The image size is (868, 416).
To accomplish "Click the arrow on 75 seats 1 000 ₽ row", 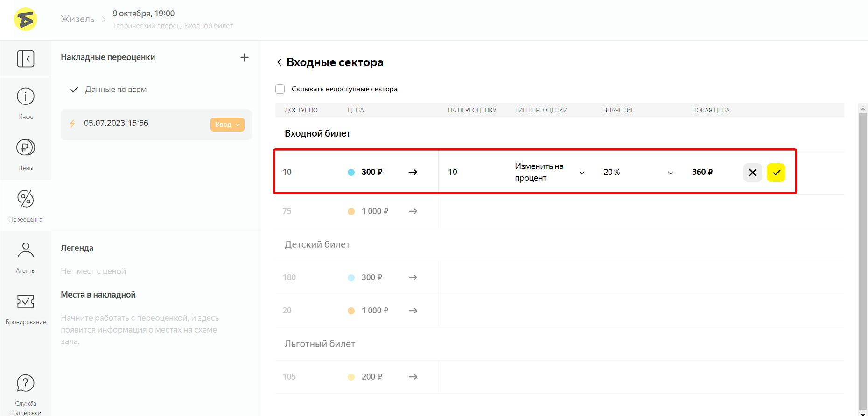I will click(x=413, y=211).
